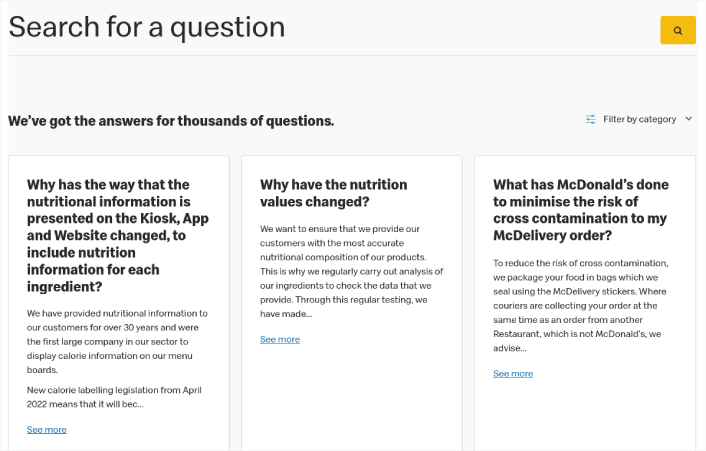Click blank area below McDelivery card's See more

point(585,414)
